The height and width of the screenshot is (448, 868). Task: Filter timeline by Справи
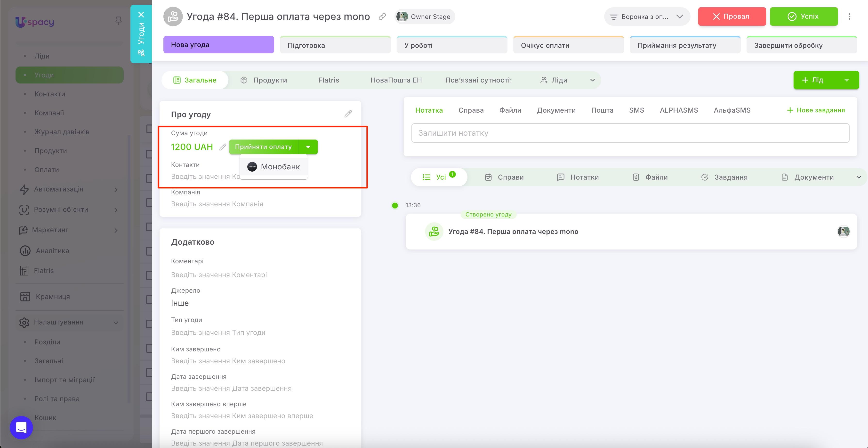point(504,177)
